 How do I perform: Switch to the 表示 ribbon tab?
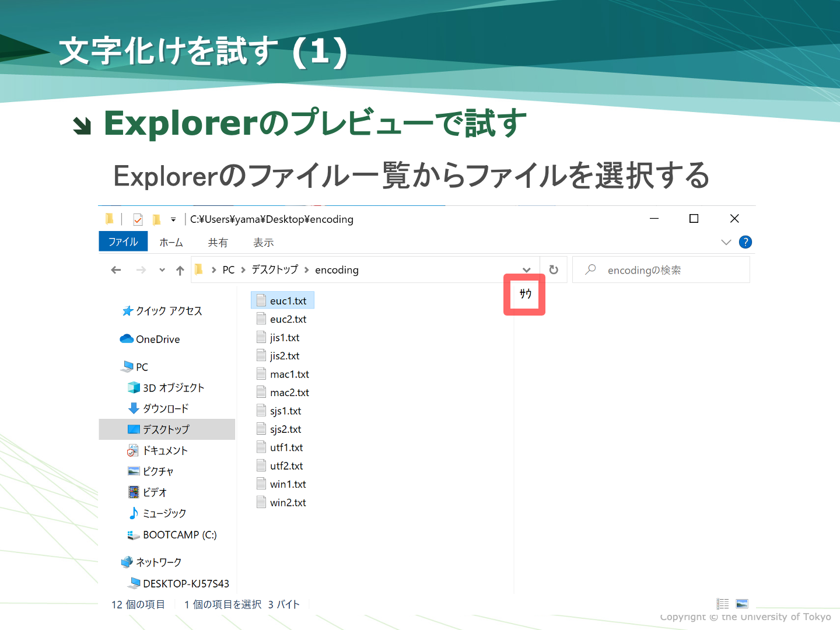pyautogui.click(x=263, y=242)
